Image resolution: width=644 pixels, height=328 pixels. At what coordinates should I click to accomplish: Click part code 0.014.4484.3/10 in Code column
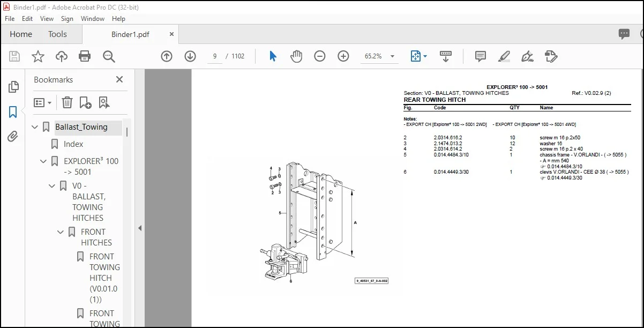[451, 155]
